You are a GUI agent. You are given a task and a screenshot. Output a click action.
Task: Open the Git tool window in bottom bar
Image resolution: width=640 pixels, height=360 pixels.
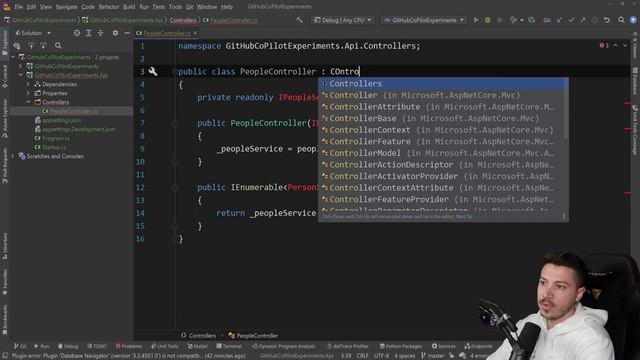(x=20, y=346)
